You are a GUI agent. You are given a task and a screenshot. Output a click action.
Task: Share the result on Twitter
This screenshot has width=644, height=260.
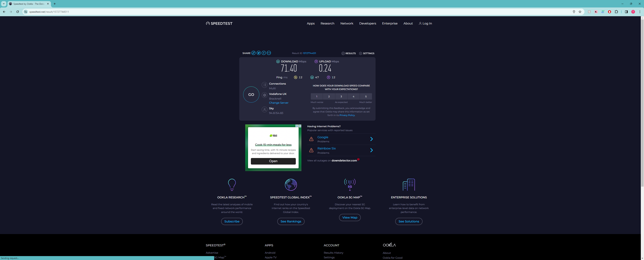click(x=259, y=53)
